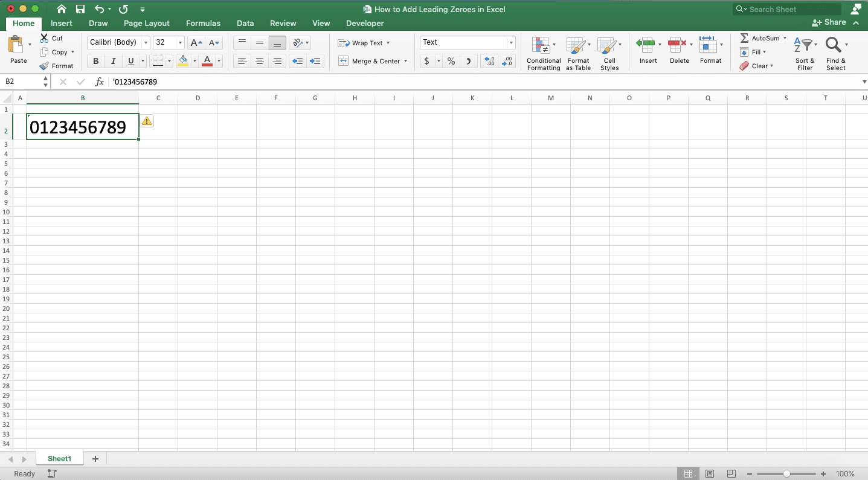Image resolution: width=868 pixels, height=480 pixels.
Task: Align text to the top
Action: (242, 42)
